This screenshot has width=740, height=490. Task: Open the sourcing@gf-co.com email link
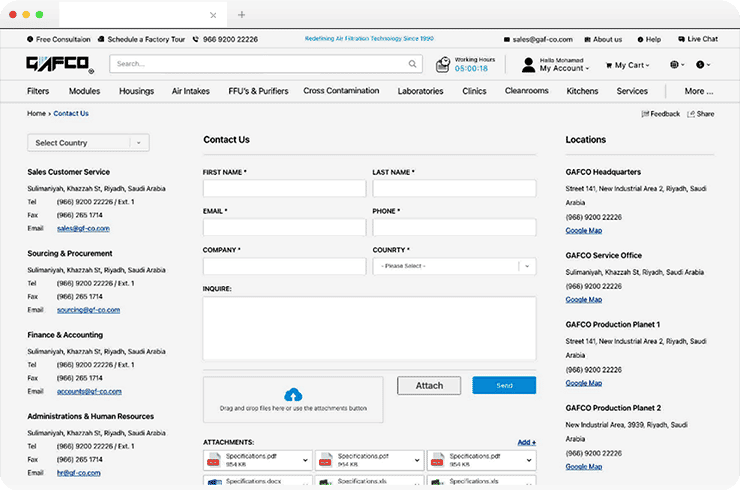point(88,310)
